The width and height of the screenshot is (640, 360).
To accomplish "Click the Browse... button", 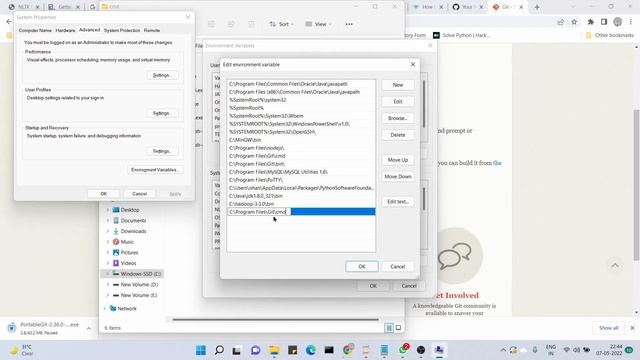I will pos(398,118).
